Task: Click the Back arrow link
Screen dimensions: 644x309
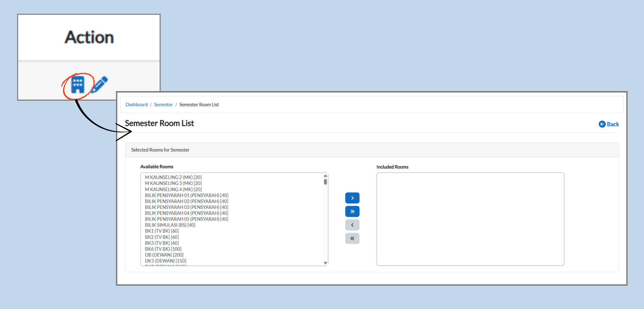Action: click(x=609, y=124)
